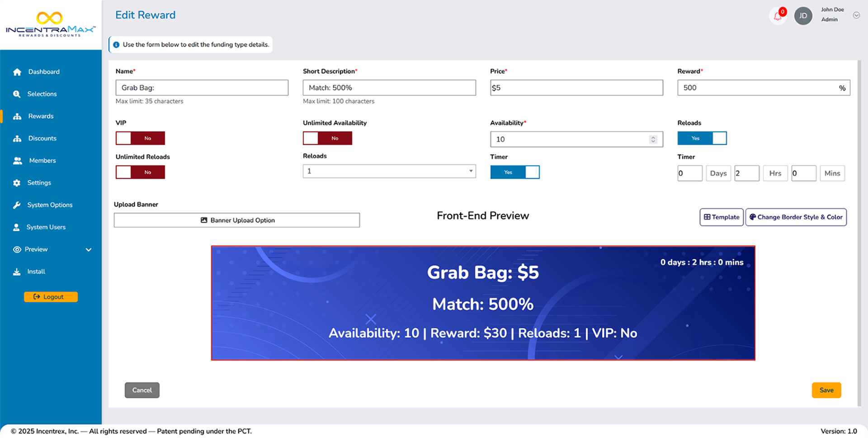Click the JD user avatar
Screen dimensions: 868x438
point(803,16)
